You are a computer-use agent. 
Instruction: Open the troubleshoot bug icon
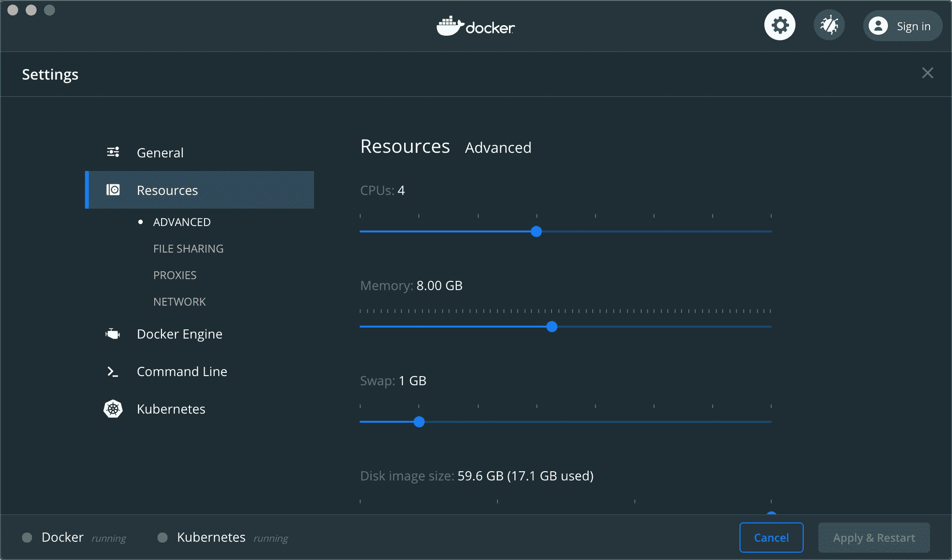coord(829,25)
